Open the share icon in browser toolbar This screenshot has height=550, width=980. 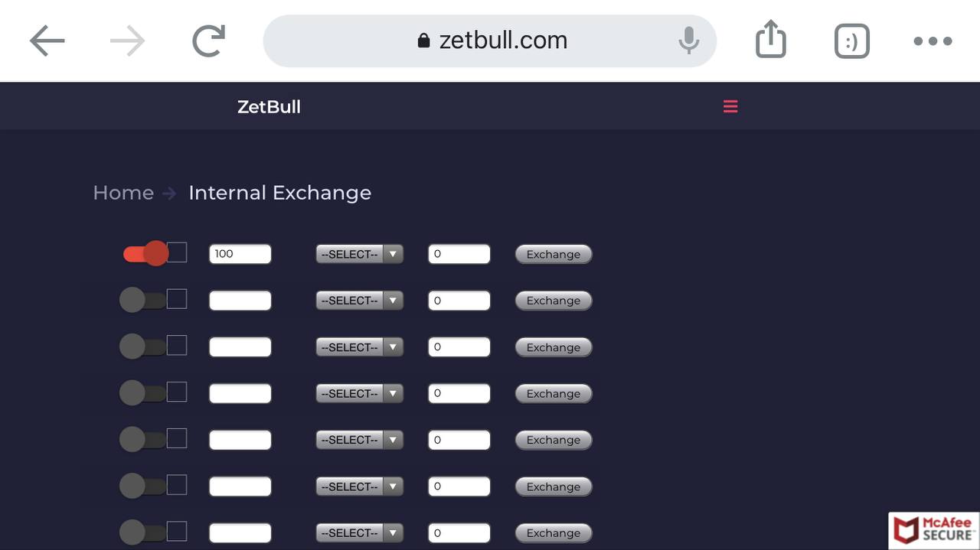click(771, 39)
